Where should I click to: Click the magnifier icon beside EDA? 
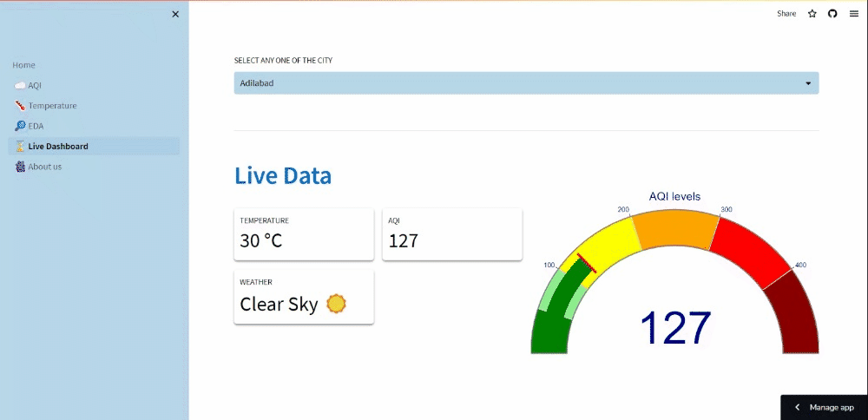click(x=20, y=126)
